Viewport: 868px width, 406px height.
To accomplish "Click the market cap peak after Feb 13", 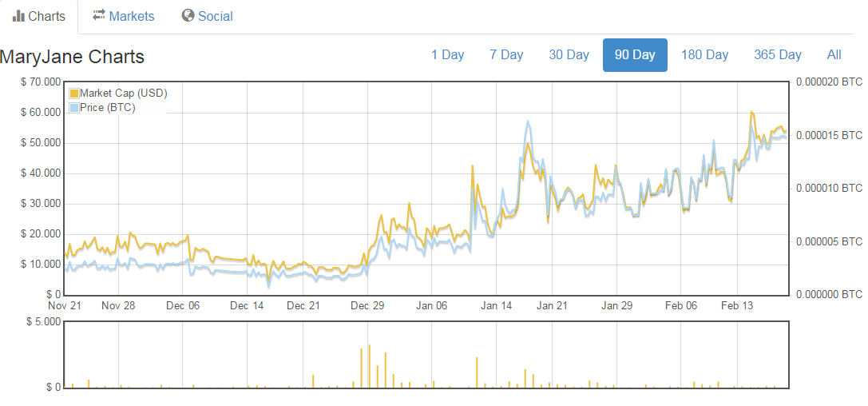I will tap(751, 113).
